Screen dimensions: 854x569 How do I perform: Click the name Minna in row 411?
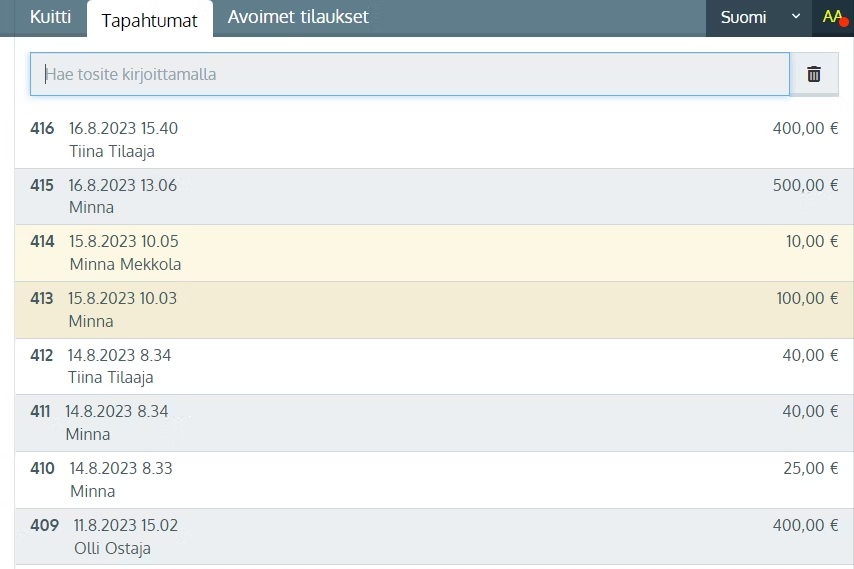point(88,435)
